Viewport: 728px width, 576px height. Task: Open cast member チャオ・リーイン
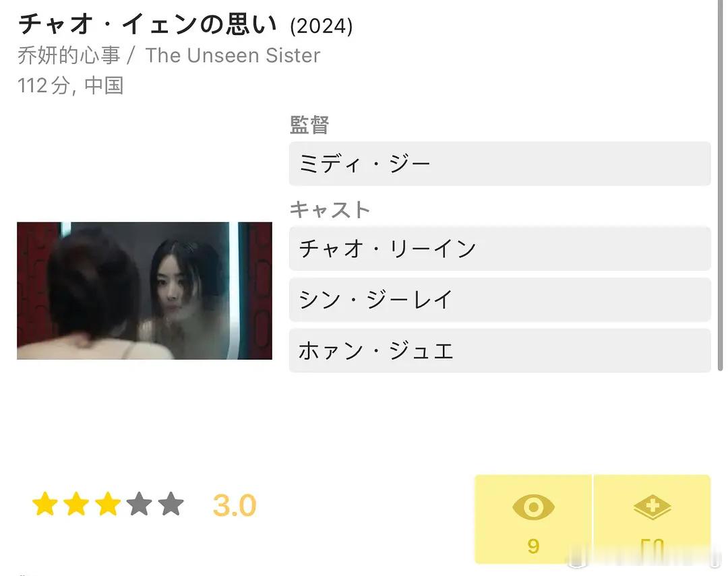(x=499, y=249)
